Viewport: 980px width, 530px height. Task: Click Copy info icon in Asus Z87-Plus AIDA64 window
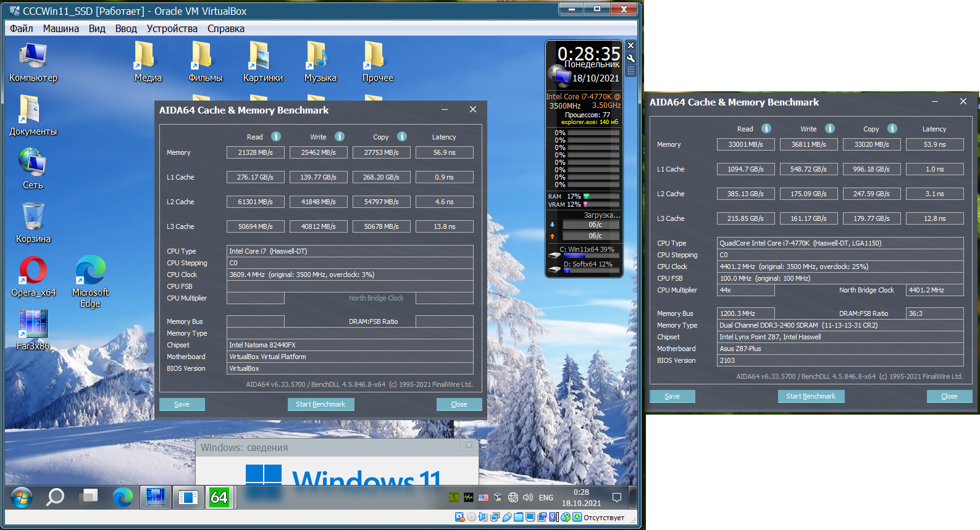[x=892, y=128]
